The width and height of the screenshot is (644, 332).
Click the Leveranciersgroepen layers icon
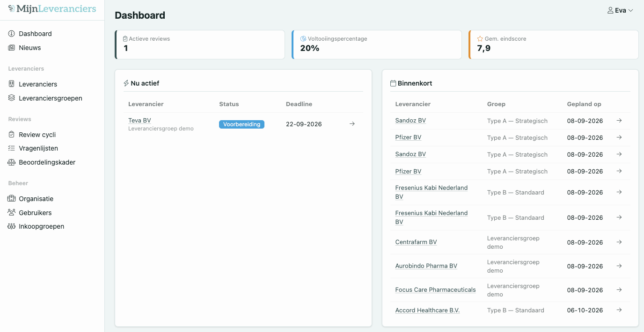[12, 98]
